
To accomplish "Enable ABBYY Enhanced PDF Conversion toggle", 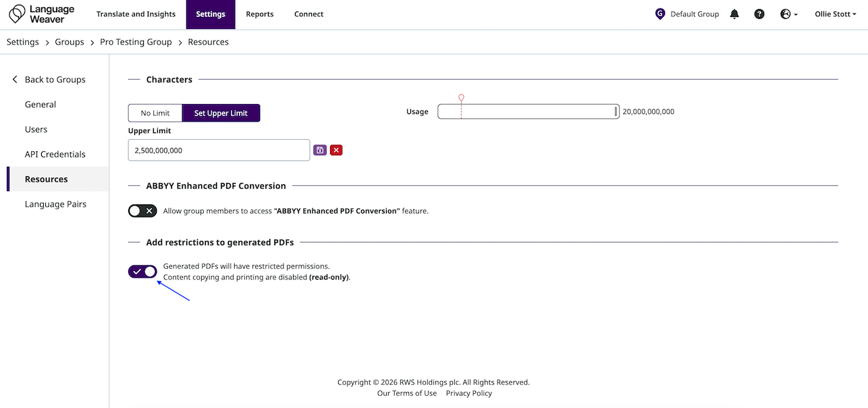I will (x=142, y=211).
